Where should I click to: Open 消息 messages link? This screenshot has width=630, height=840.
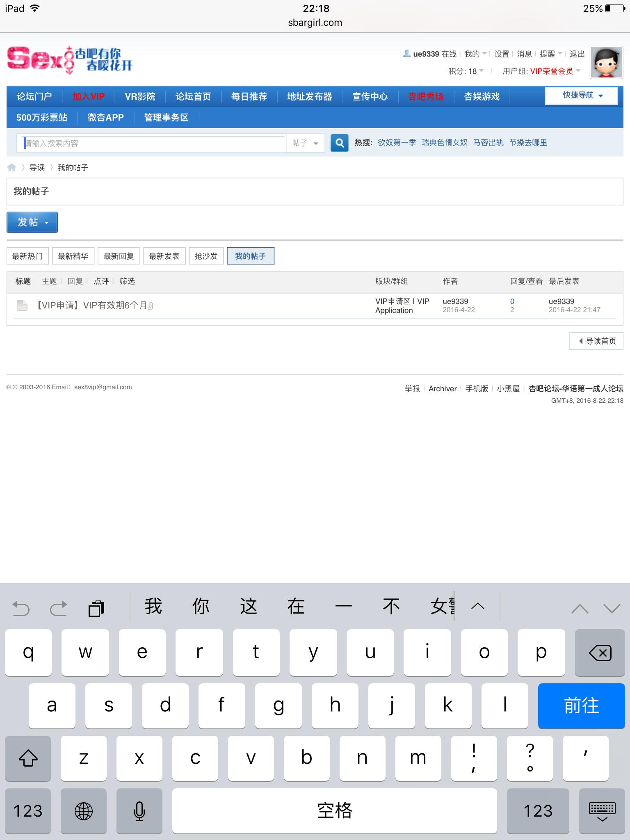coord(525,54)
